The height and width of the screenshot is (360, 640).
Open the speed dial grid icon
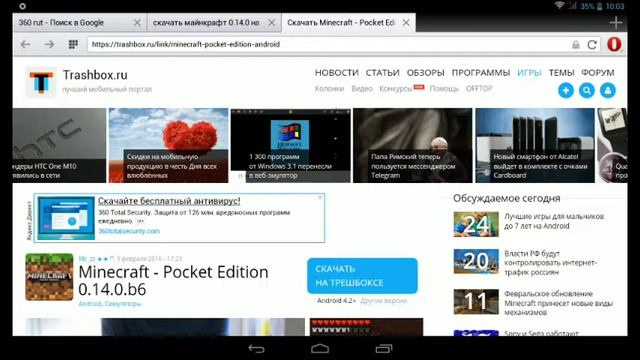pos(73,44)
